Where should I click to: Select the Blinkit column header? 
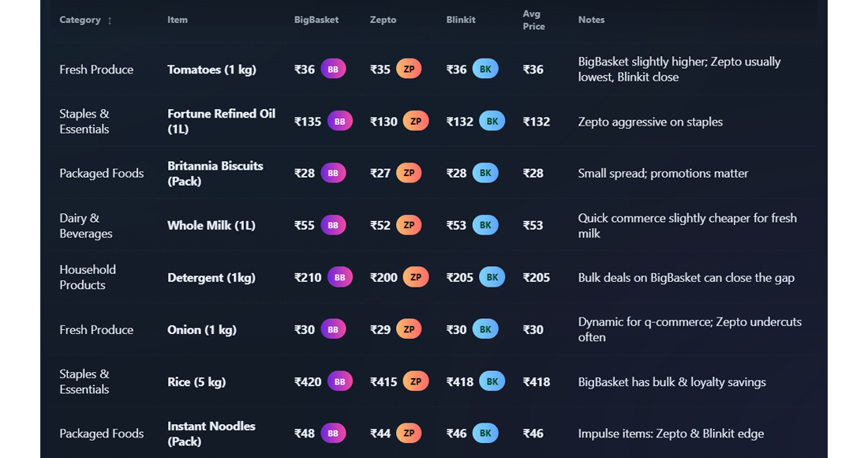(x=461, y=20)
